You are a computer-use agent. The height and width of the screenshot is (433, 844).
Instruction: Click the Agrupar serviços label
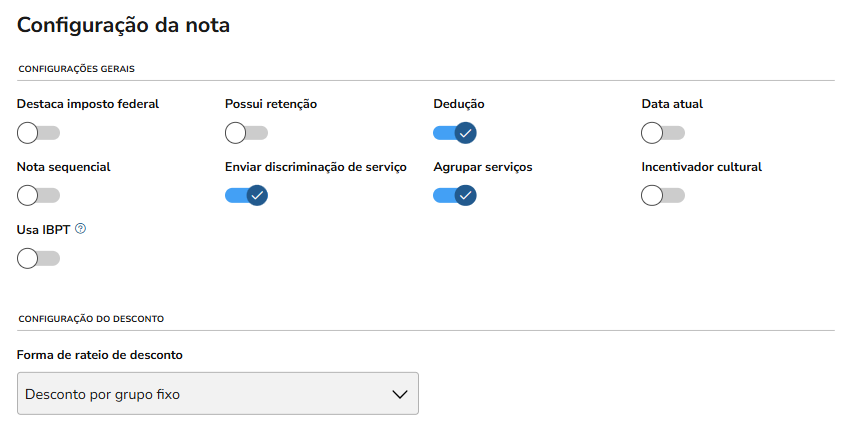482,167
